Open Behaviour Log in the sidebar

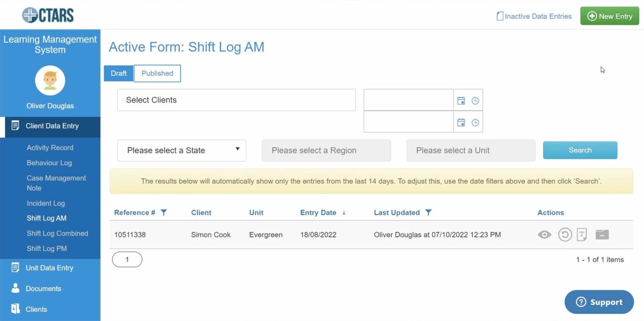click(x=49, y=163)
